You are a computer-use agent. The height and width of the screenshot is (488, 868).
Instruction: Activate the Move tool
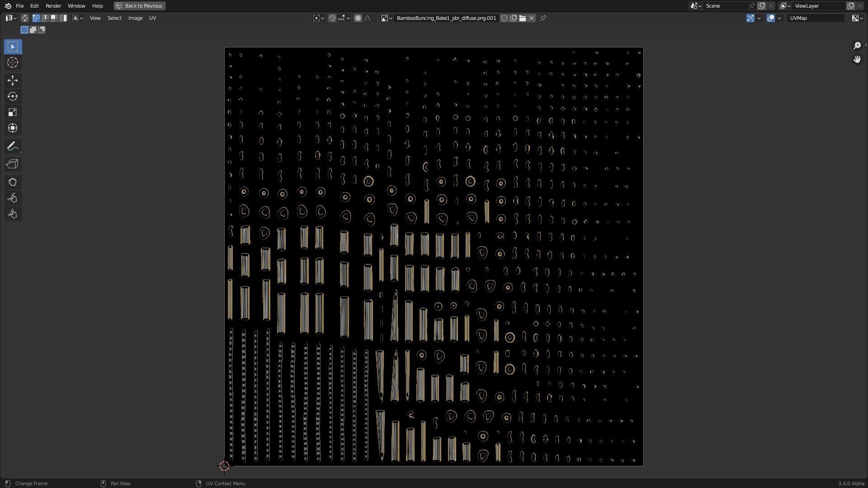click(x=13, y=80)
